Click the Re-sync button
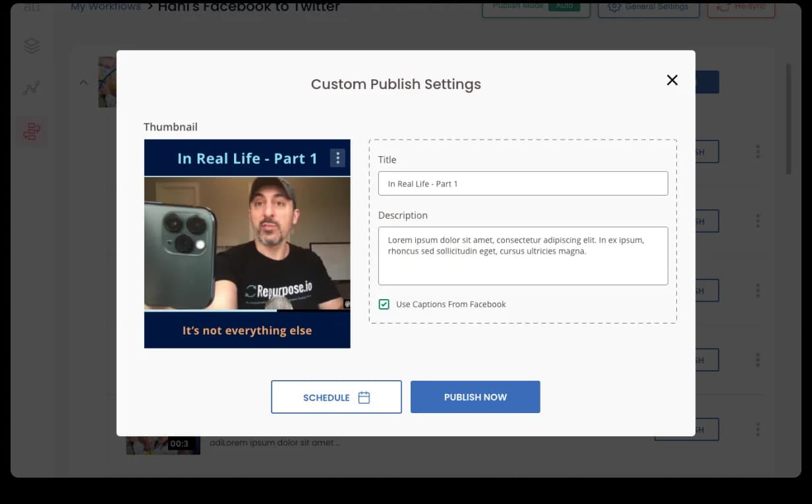This screenshot has height=504, width=812. click(x=741, y=7)
